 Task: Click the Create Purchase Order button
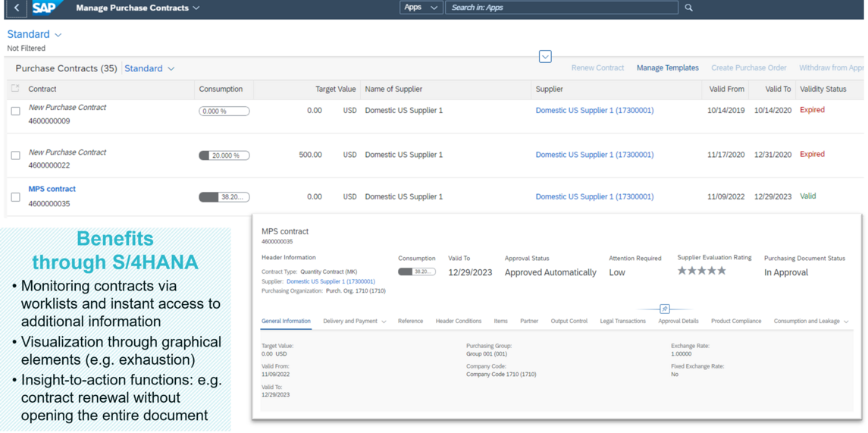point(748,68)
